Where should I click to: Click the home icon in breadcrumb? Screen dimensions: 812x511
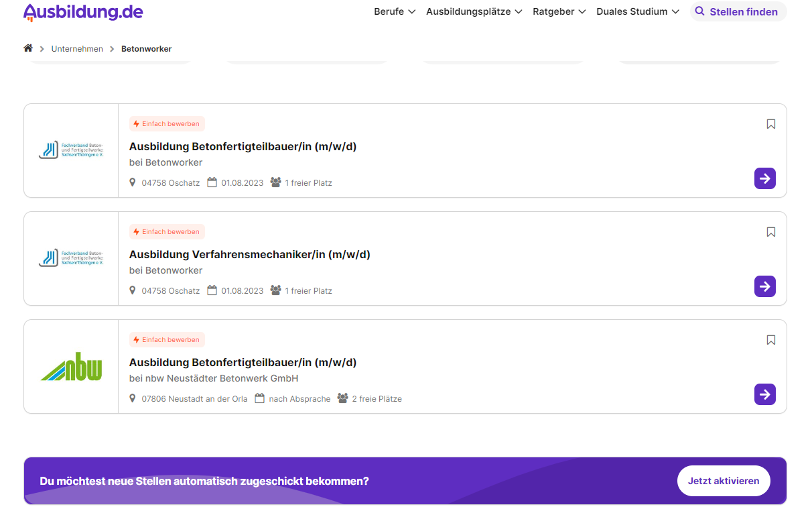point(28,48)
